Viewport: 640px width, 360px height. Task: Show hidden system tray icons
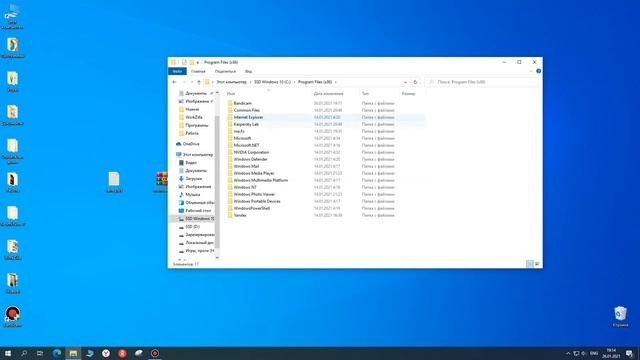[x=568, y=353]
